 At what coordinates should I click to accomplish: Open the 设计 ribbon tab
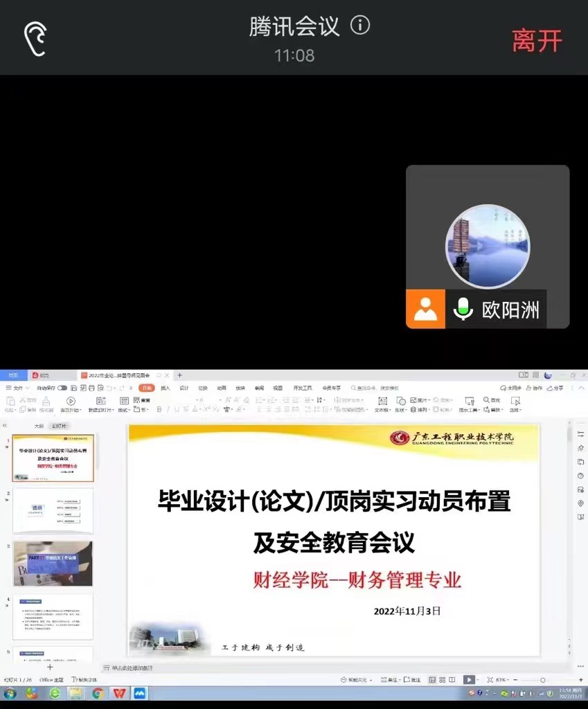point(184,388)
